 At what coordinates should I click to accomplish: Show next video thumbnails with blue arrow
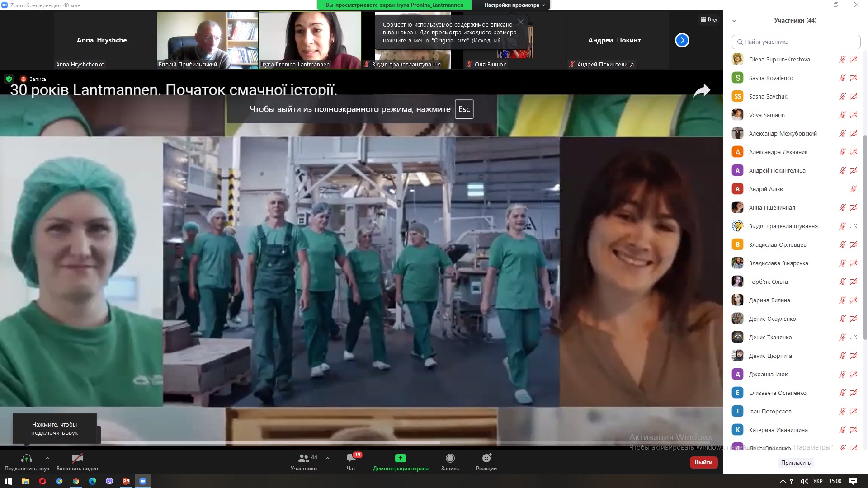(682, 40)
